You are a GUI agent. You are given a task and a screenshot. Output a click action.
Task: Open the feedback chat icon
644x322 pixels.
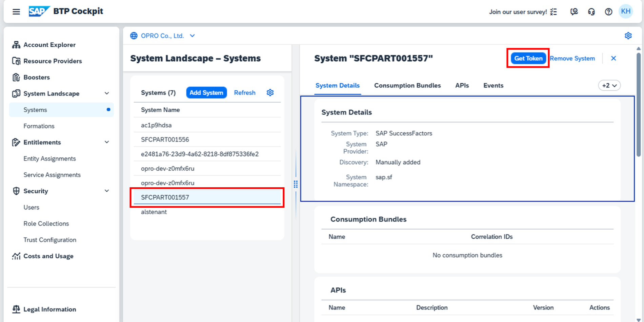pos(574,12)
